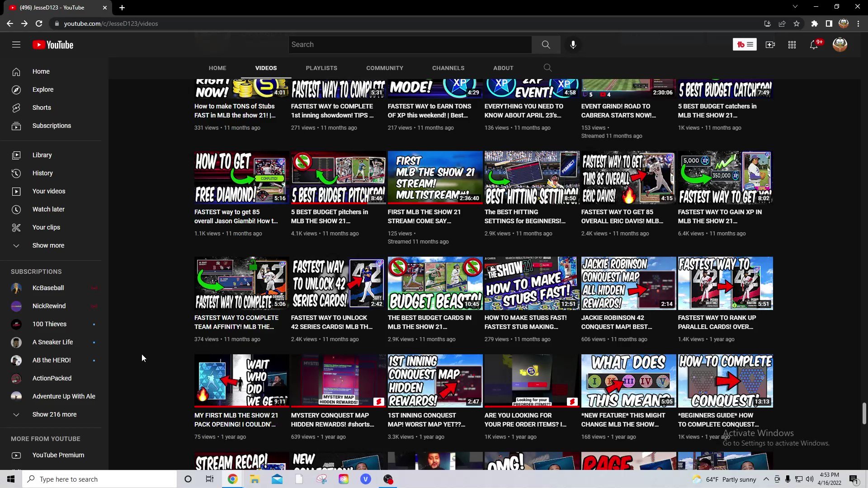868x488 pixels.
Task: Open the Windows Start menu
Action: [x=11, y=479]
